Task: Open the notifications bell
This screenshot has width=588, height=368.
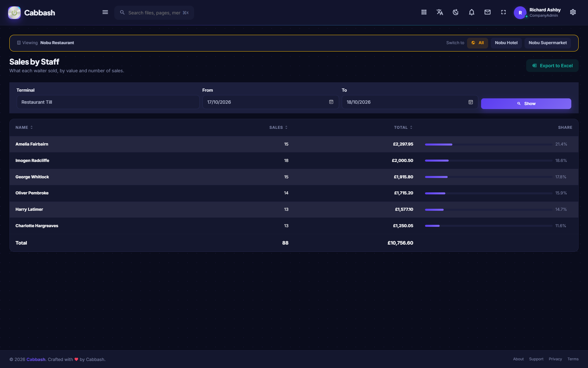Action: [472, 12]
